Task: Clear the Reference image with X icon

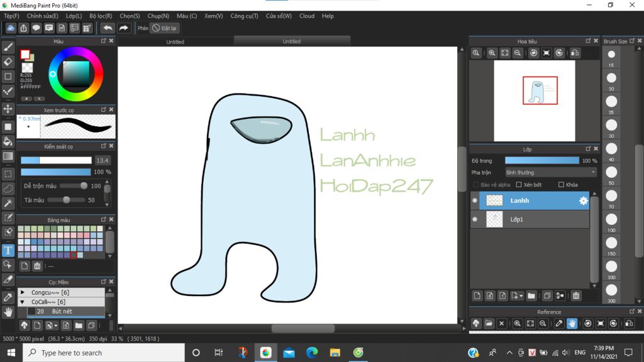Action: point(501,324)
